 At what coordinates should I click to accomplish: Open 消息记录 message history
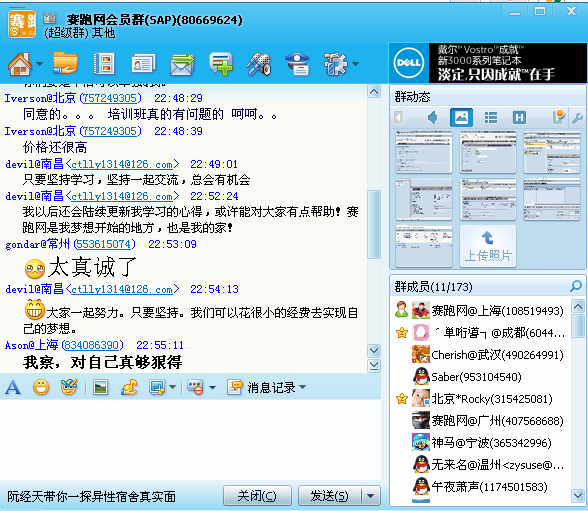261,387
